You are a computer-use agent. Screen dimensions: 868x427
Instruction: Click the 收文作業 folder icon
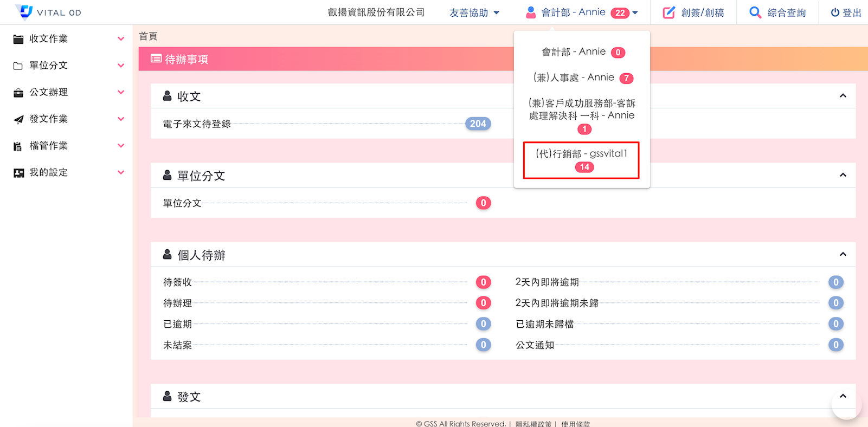click(18, 39)
